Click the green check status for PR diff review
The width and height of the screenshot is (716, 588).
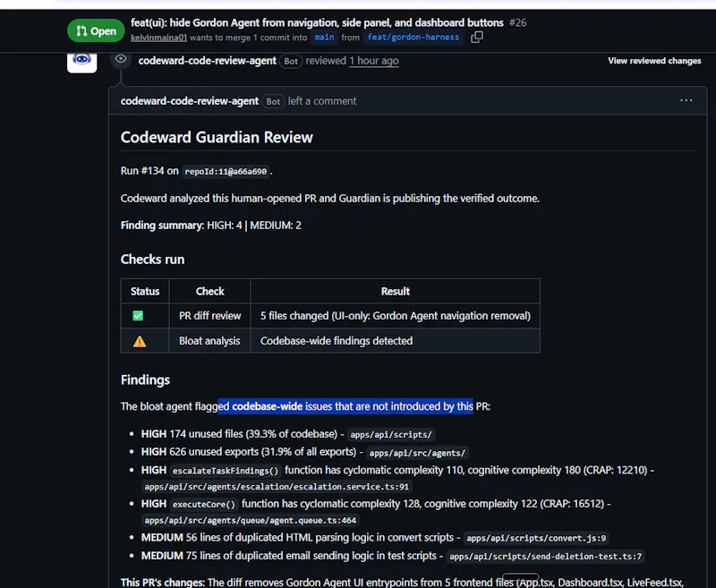[x=138, y=315]
